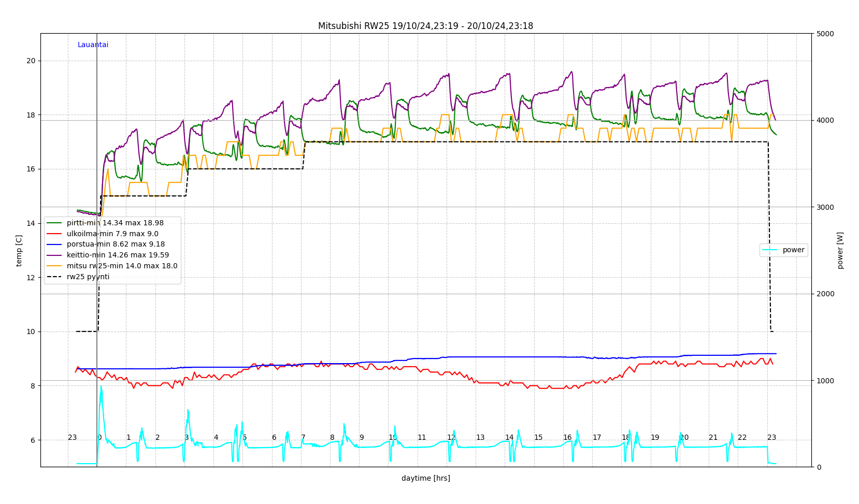Viewport: 859px width, 504px height.
Task: Select hour marker 9 on the timeline
Action: tap(362, 438)
